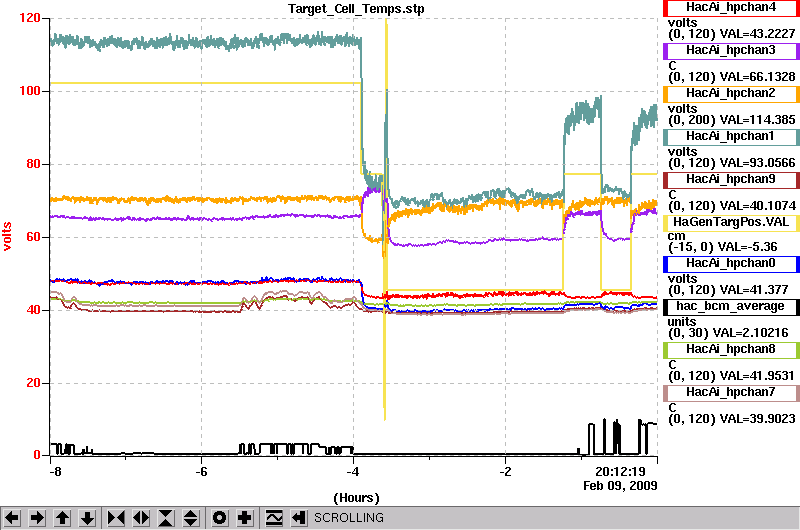800x530 pixels.
Task: Shift the plot up with the up arrow
Action: (x=63, y=518)
